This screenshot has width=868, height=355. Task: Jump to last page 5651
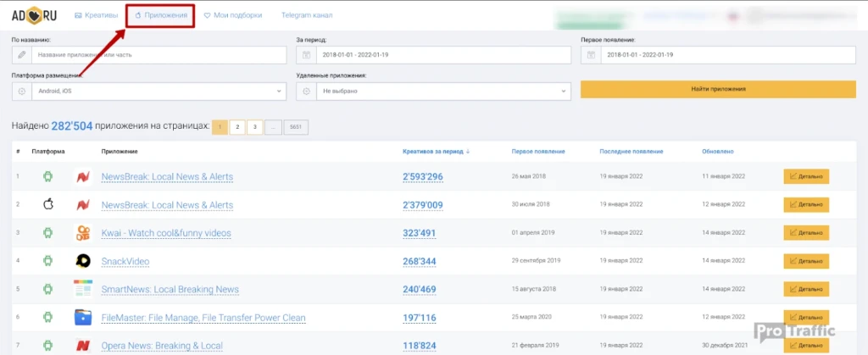(x=296, y=127)
